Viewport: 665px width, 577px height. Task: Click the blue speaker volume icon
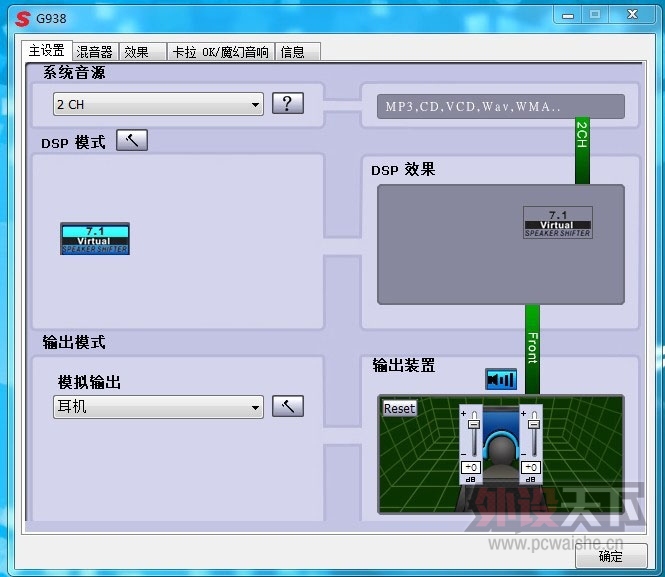501,379
